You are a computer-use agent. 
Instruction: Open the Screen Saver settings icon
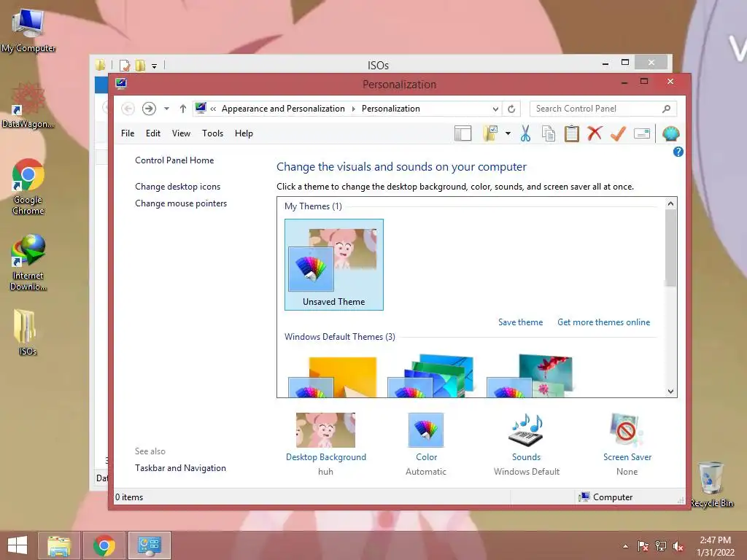[x=627, y=430]
